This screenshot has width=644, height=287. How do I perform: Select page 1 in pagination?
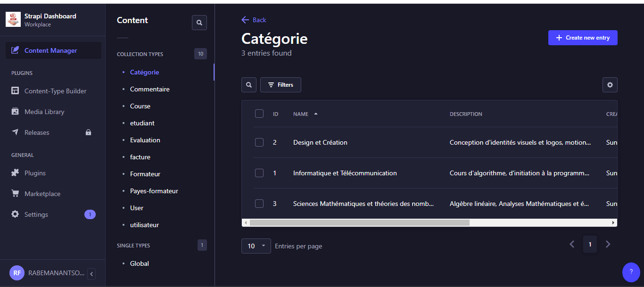coord(590,244)
